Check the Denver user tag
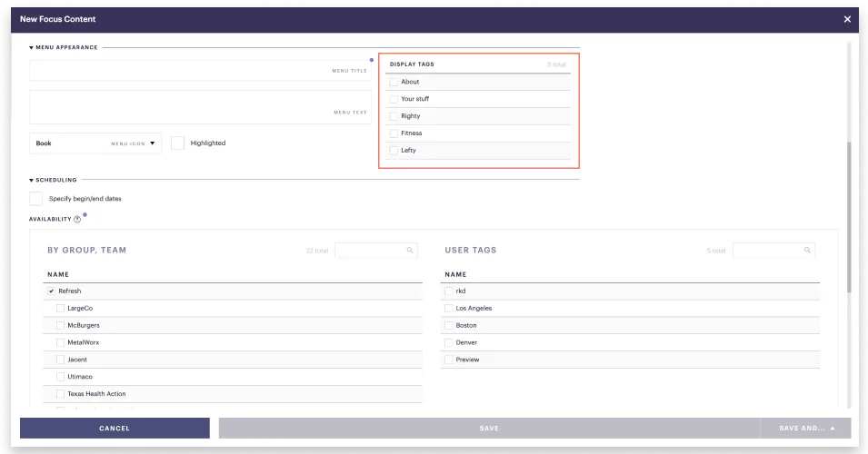The height and width of the screenshot is (454, 868). [449, 342]
